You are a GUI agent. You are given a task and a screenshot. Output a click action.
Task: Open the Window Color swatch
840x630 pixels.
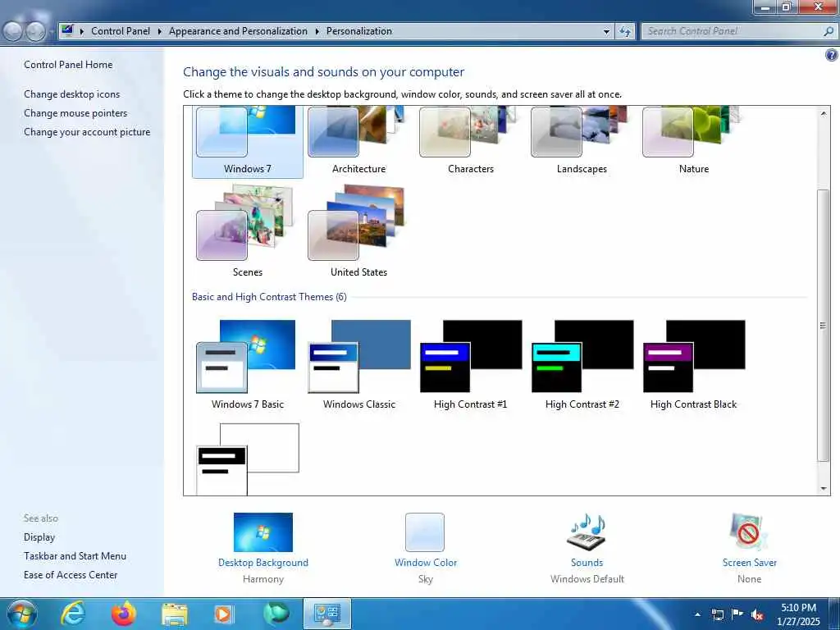(x=425, y=532)
